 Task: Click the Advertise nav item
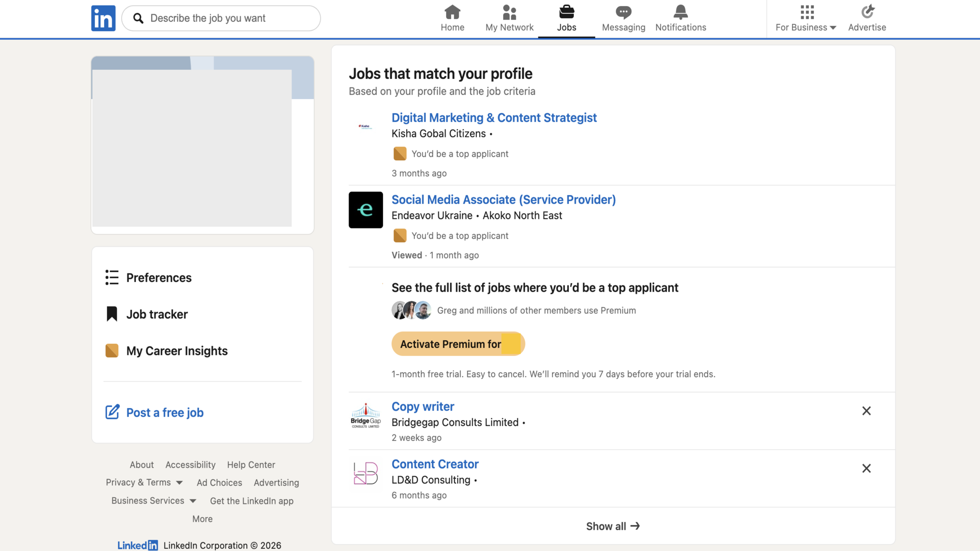click(867, 19)
